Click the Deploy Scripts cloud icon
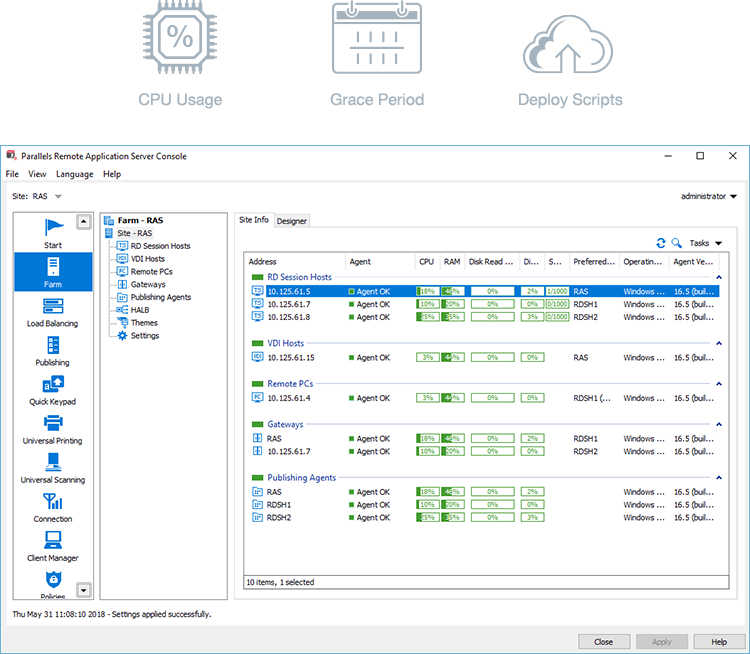Image resolution: width=750 pixels, height=654 pixels. [x=568, y=44]
